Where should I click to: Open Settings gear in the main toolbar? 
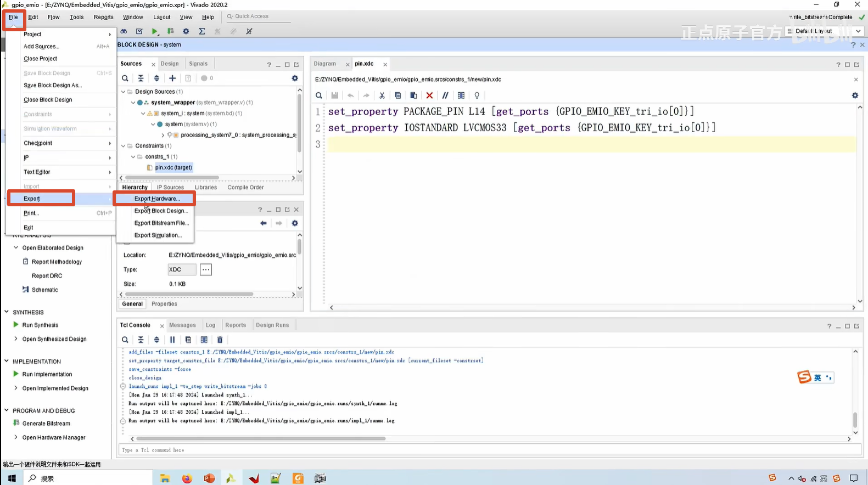point(186,31)
